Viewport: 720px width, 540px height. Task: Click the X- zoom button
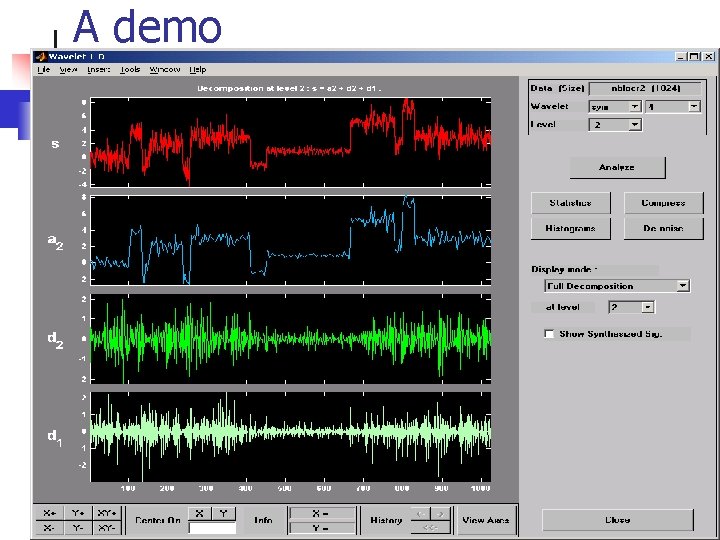pos(50,528)
